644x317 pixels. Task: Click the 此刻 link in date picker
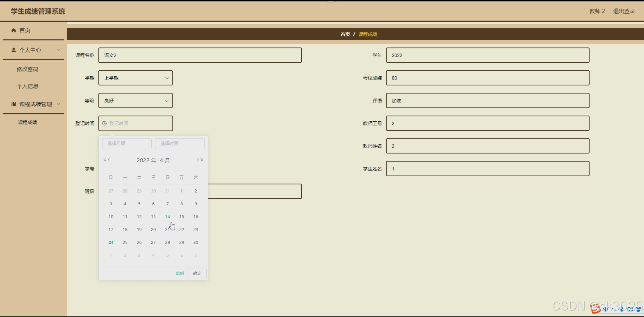[x=180, y=273]
